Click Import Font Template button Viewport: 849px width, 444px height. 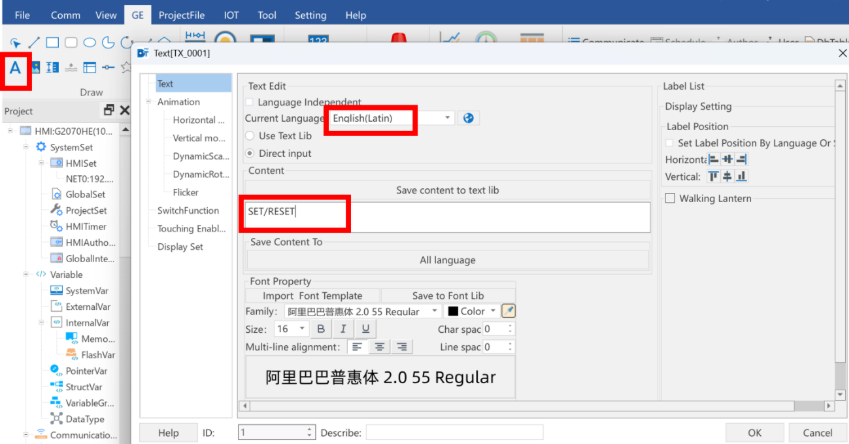pyautogui.click(x=312, y=296)
